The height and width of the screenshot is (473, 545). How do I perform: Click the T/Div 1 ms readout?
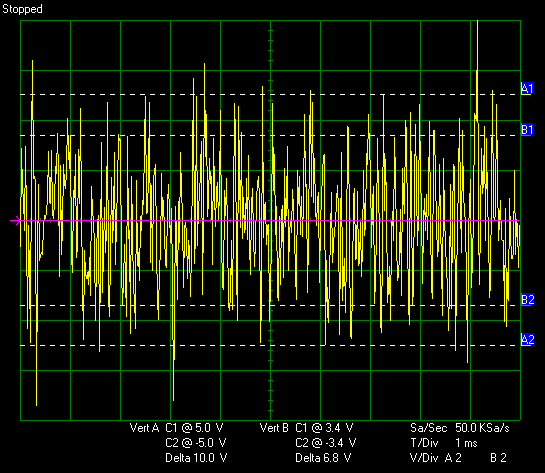tap(444, 443)
